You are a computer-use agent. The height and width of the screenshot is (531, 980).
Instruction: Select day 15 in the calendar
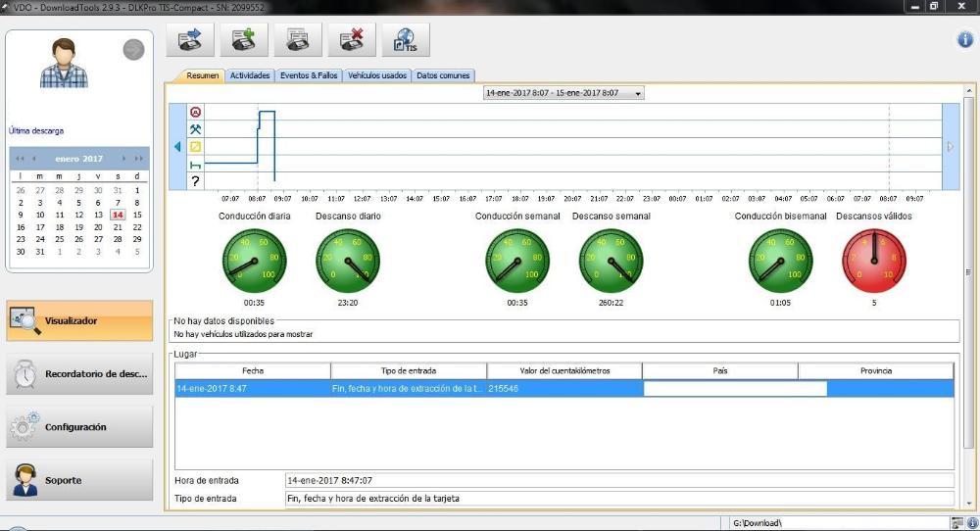point(137,215)
